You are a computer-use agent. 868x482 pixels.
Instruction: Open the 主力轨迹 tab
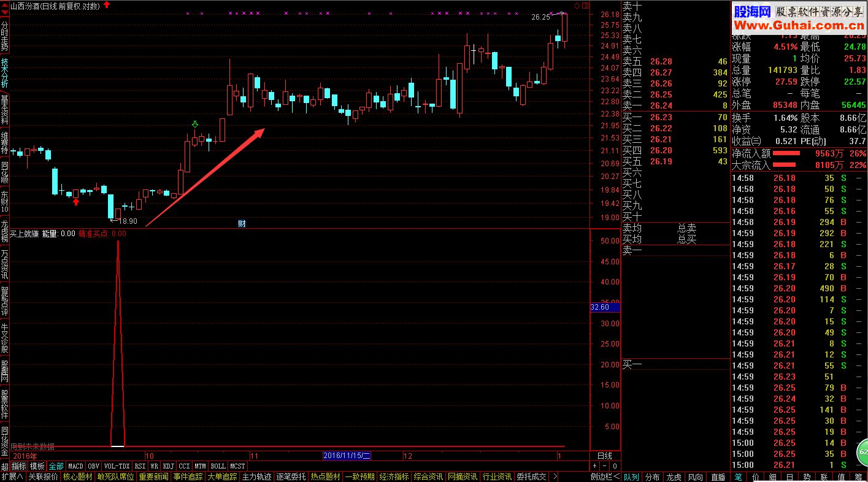256,477
